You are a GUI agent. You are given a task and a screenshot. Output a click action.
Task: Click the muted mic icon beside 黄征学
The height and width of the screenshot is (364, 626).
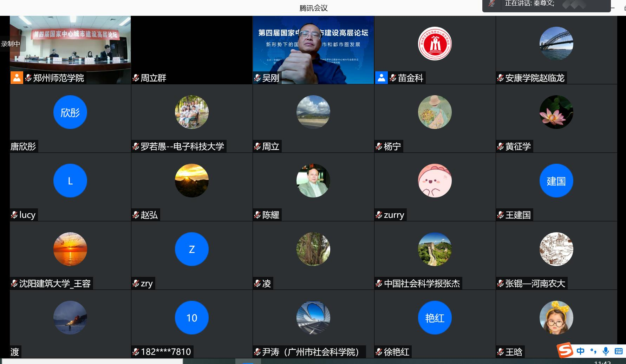pos(501,147)
